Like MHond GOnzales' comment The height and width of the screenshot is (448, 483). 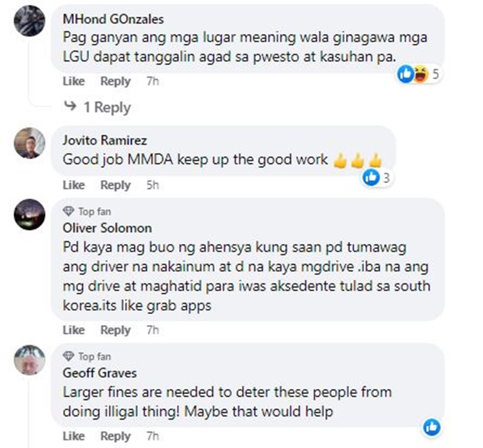pyautogui.click(x=73, y=81)
